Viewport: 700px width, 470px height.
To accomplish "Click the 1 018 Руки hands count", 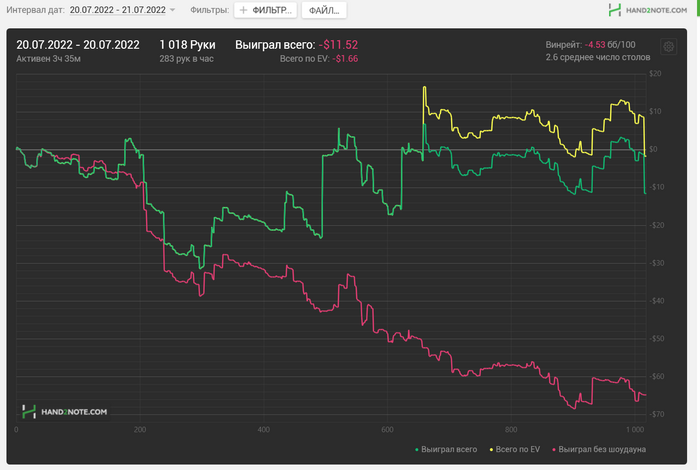I will [188, 45].
